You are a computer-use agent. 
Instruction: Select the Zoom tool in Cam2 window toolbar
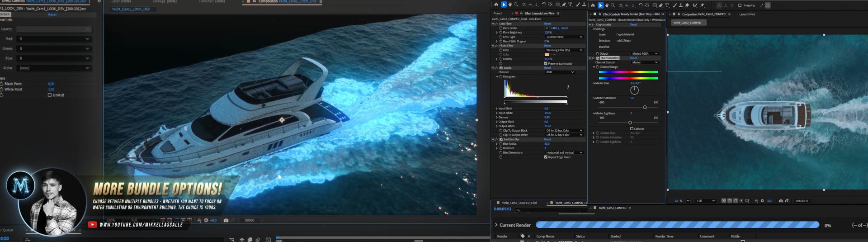(613, 5)
